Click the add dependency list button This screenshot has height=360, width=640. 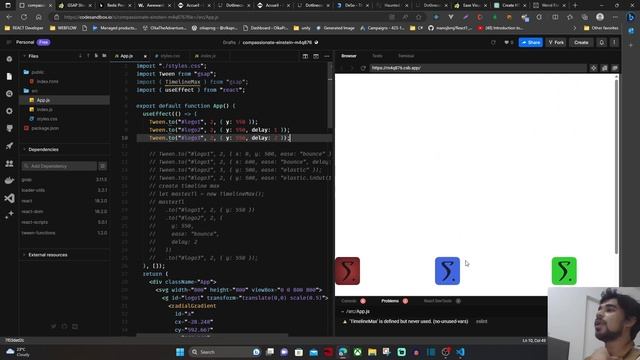click(x=103, y=166)
